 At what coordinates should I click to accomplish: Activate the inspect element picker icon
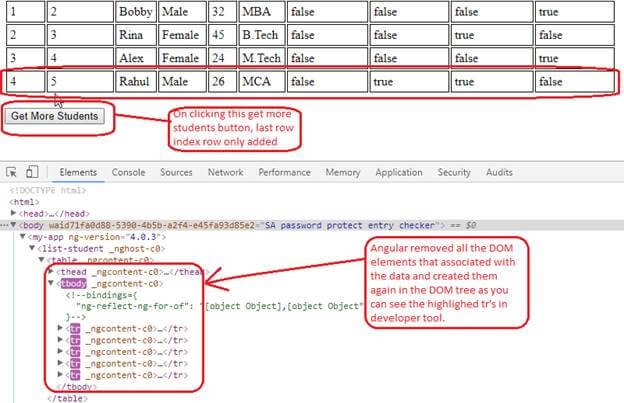12,172
